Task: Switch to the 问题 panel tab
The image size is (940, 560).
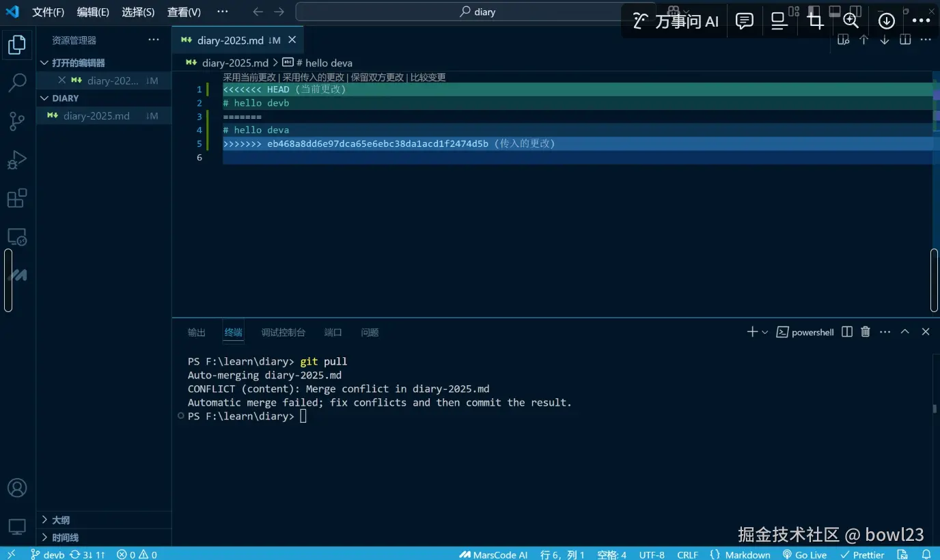Action: pos(370,333)
